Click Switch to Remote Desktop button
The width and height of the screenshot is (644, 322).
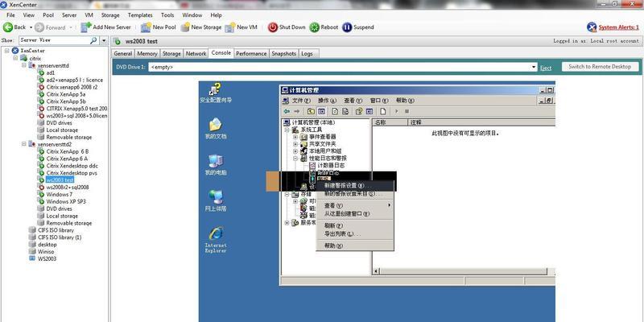coord(600,67)
